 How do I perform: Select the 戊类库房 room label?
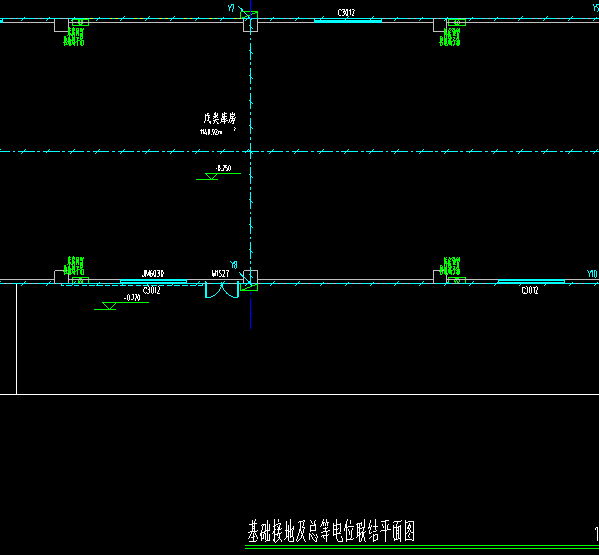tap(220, 118)
